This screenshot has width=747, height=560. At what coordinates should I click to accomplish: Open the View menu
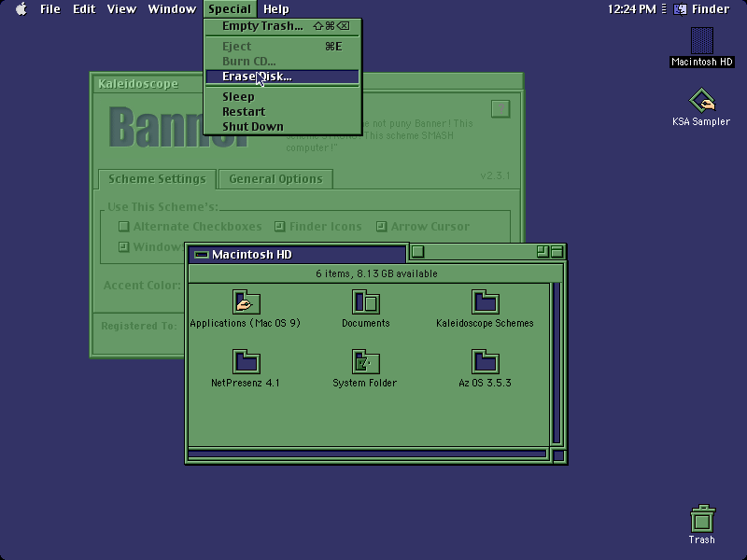(121, 9)
